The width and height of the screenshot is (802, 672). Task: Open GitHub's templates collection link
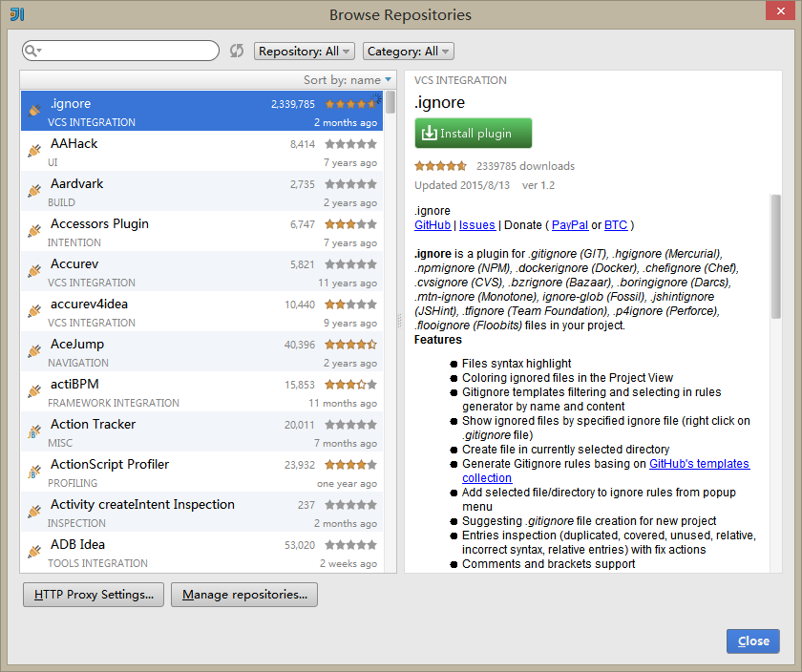699,463
